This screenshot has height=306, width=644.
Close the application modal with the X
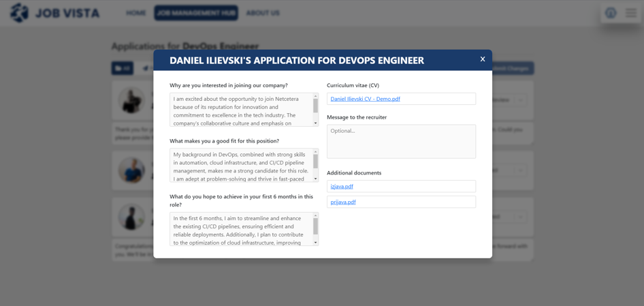click(x=482, y=59)
